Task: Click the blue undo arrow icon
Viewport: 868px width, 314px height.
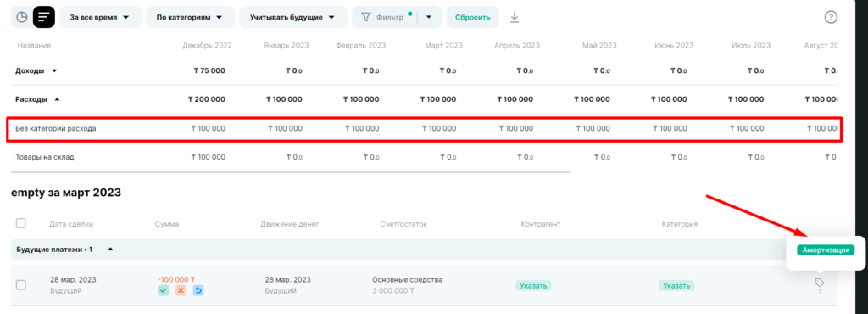Action: coord(198,290)
